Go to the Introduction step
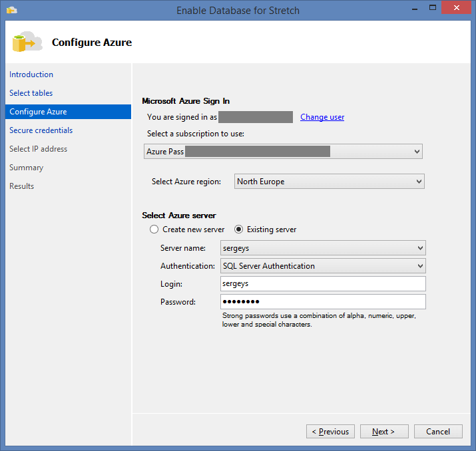Screen dimensions: 476x451 click(31, 75)
